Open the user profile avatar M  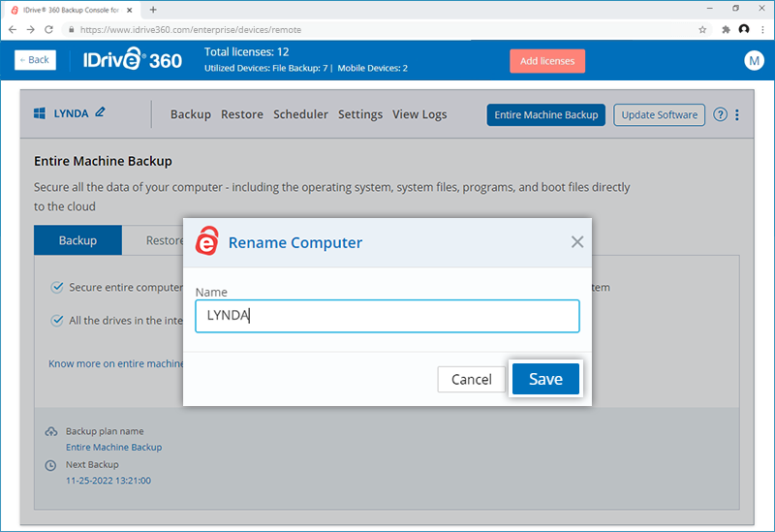click(x=754, y=60)
